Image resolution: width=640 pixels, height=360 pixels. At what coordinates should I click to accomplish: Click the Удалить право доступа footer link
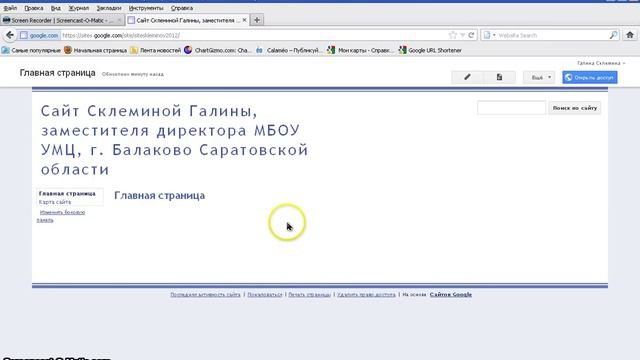[x=366, y=294]
